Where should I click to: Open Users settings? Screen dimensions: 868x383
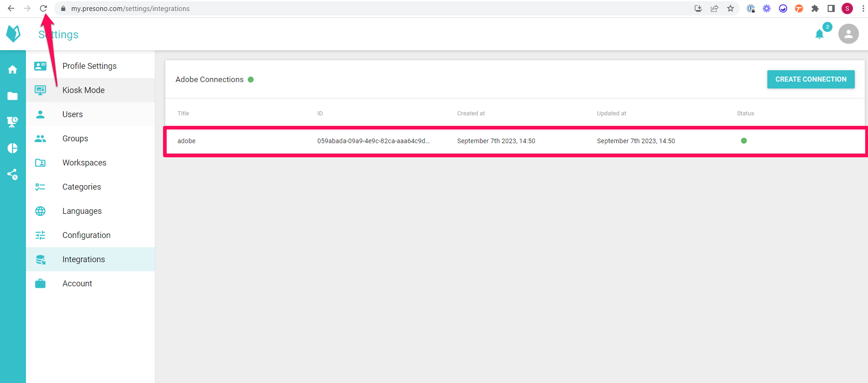point(90,114)
